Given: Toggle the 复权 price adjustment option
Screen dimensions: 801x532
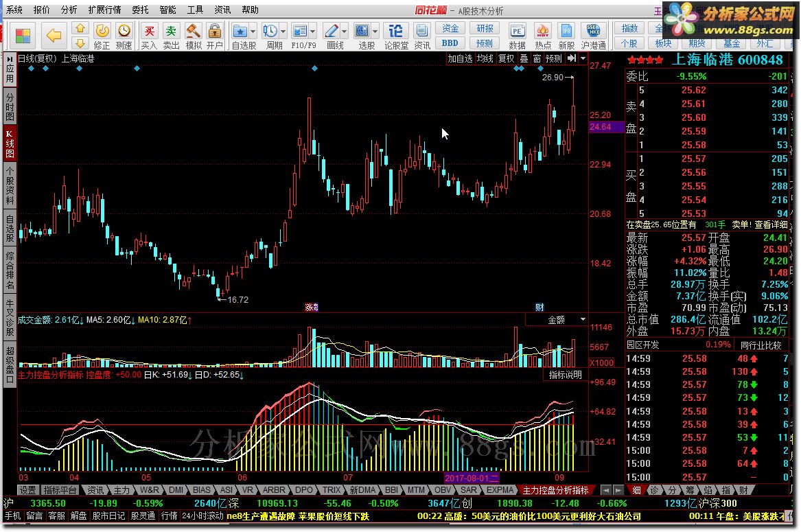Looking at the screenshot, I should click(507, 58).
